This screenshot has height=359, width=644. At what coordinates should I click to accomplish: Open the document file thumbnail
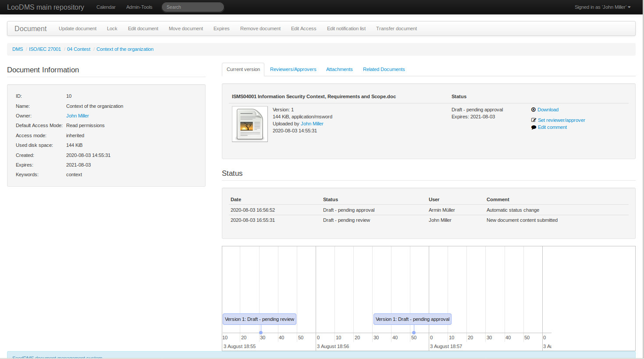250,124
